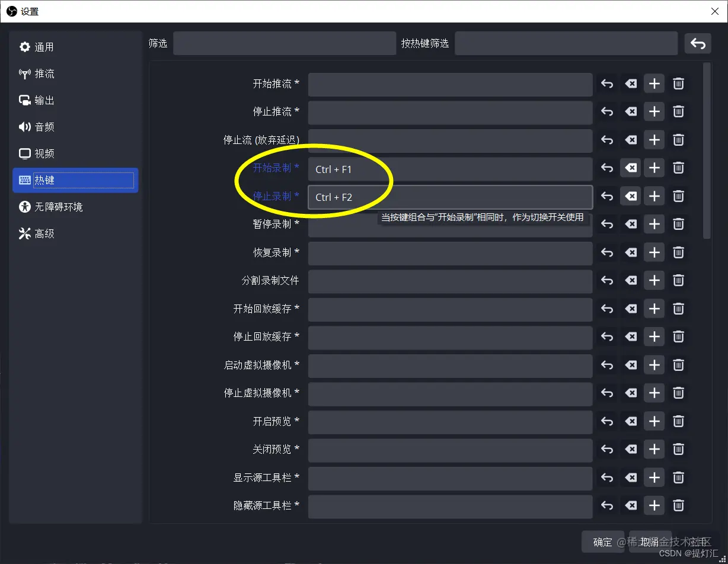The height and width of the screenshot is (564, 728).
Task: Delete the 隐藏源工具栏 hotkey entry
Action: click(x=679, y=505)
